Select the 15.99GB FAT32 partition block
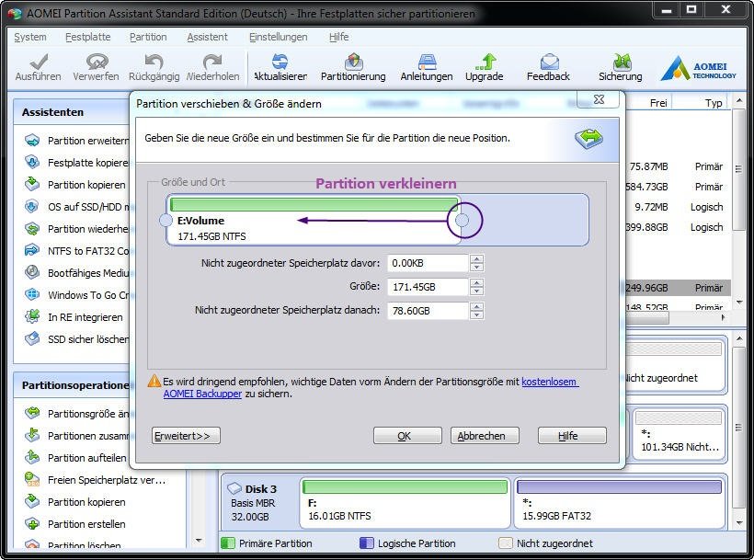754x560 pixels. point(620,502)
